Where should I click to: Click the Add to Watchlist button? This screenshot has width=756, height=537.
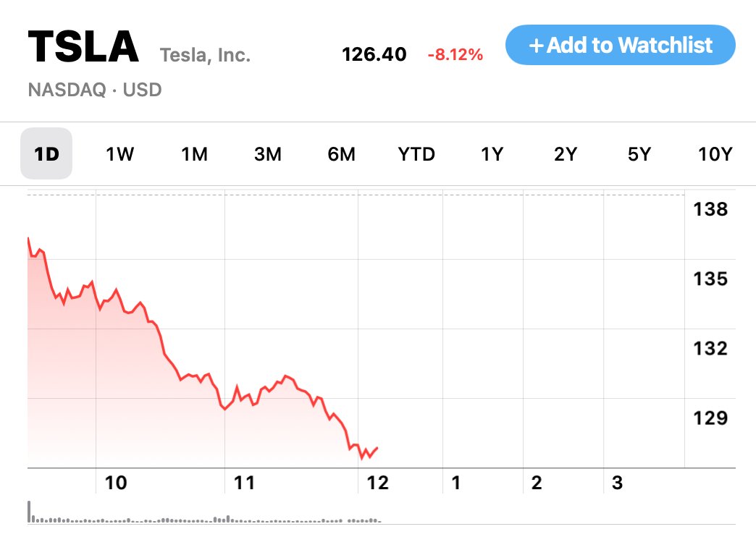pyautogui.click(x=620, y=45)
